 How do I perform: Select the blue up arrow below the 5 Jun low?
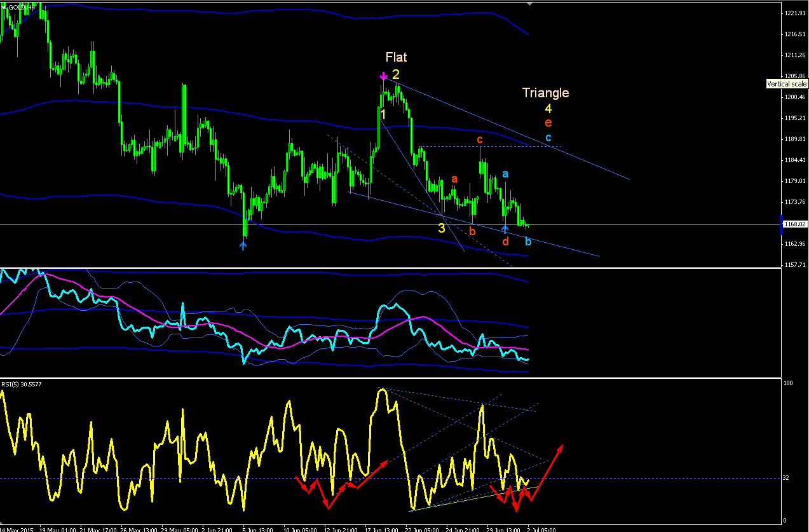pyautogui.click(x=243, y=245)
